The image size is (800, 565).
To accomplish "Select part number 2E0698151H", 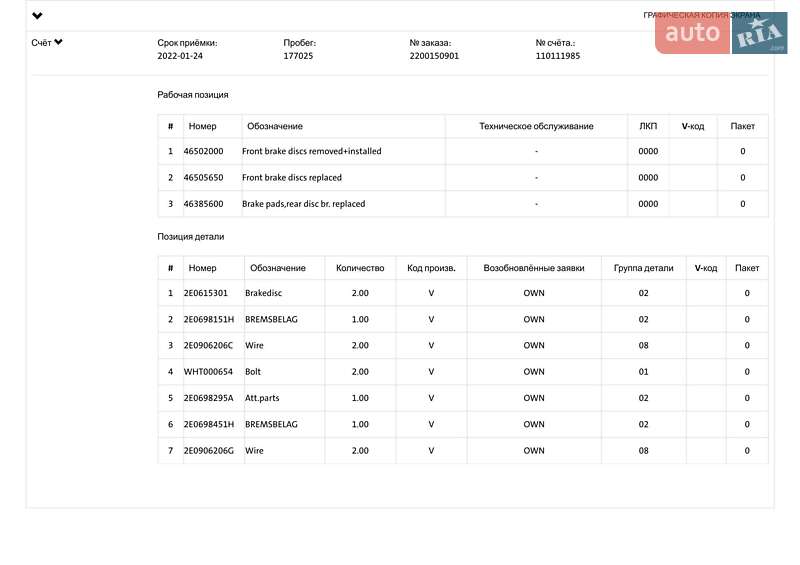I will [x=209, y=320].
